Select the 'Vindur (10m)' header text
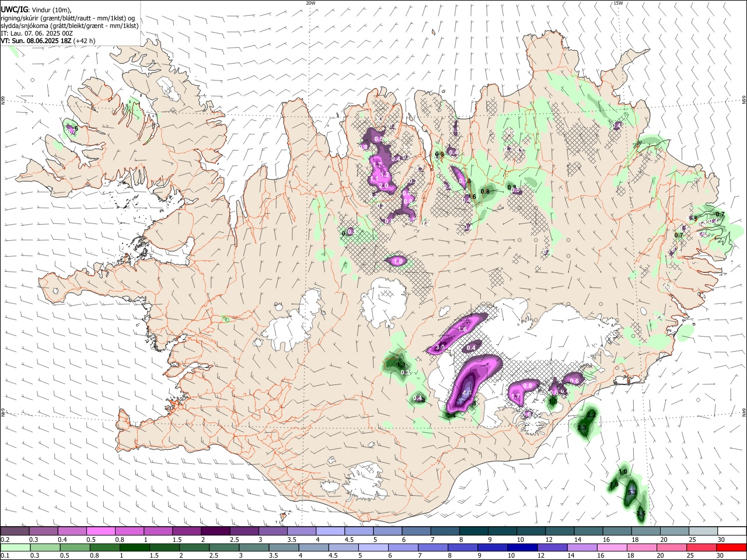This screenshot has height=560, width=747. (x=51, y=9)
